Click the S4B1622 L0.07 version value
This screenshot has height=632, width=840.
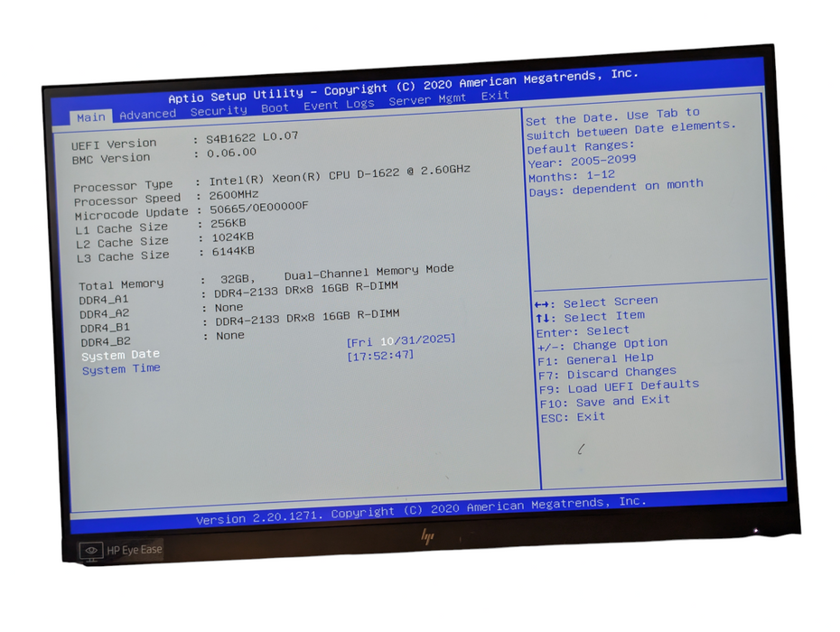pyautogui.click(x=252, y=137)
